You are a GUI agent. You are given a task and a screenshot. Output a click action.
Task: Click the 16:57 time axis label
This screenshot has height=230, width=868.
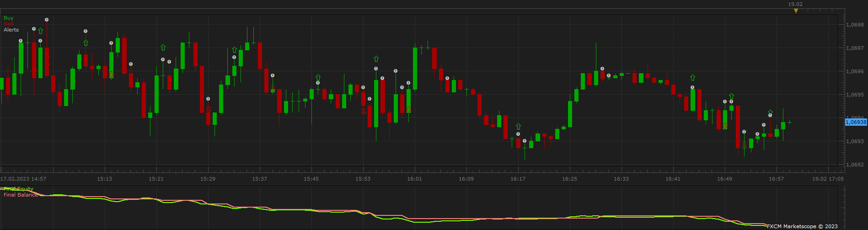[776, 179]
